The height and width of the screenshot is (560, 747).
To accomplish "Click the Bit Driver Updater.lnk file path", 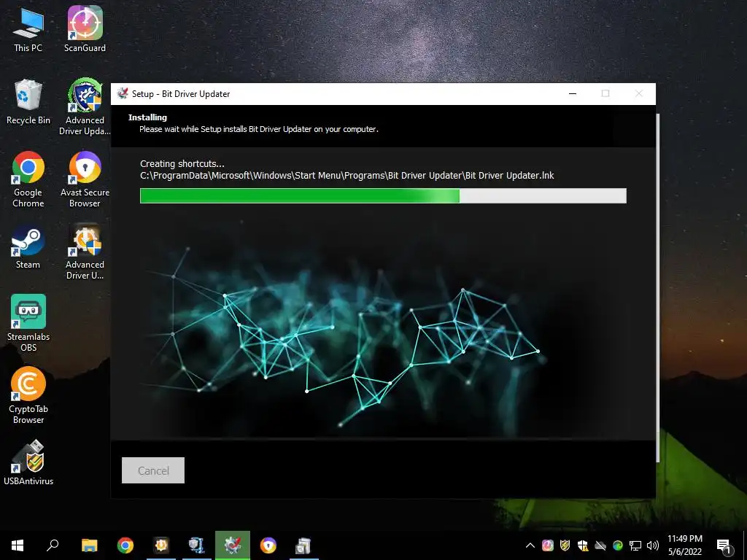I will (347, 176).
